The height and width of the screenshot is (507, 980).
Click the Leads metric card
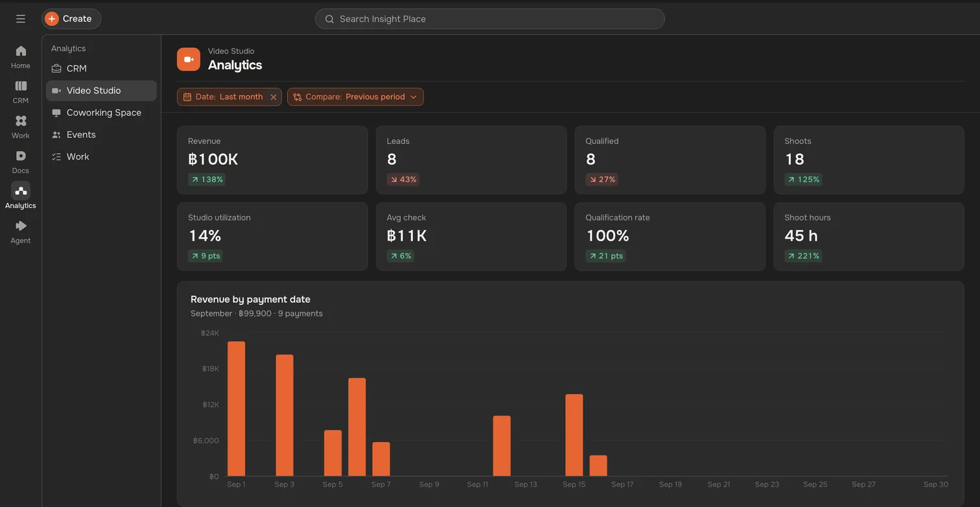471,160
